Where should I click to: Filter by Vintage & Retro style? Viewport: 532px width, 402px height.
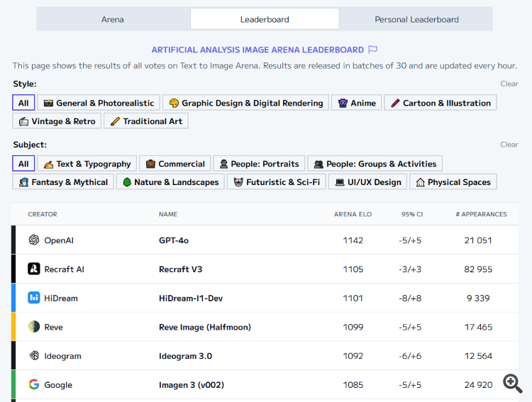click(x=57, y=121)
